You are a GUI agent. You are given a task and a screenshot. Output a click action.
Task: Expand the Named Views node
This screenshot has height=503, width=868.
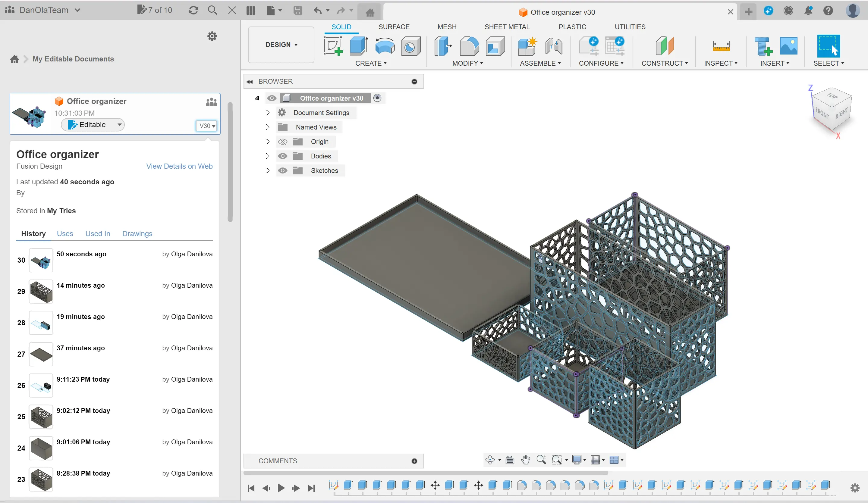pos(267,127)
